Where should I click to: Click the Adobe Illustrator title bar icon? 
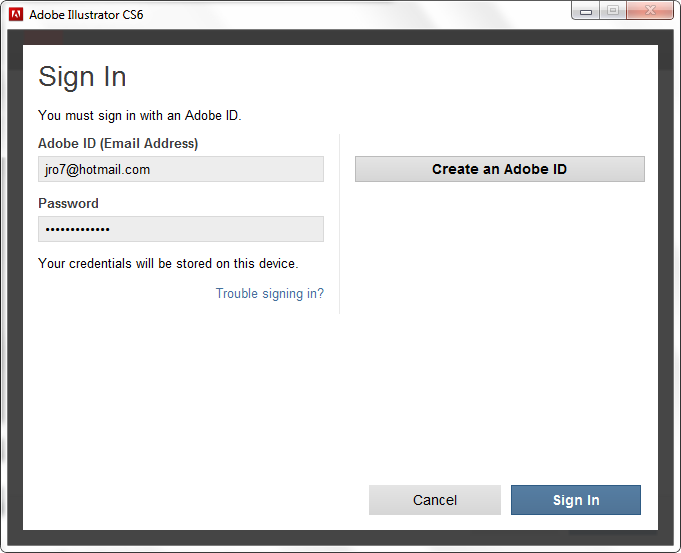tap(16, 15)
